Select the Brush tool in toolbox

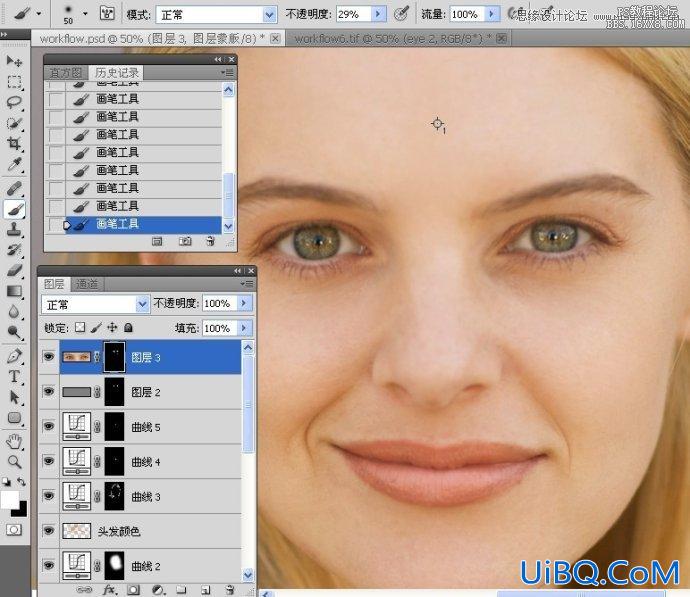[14, 209]
